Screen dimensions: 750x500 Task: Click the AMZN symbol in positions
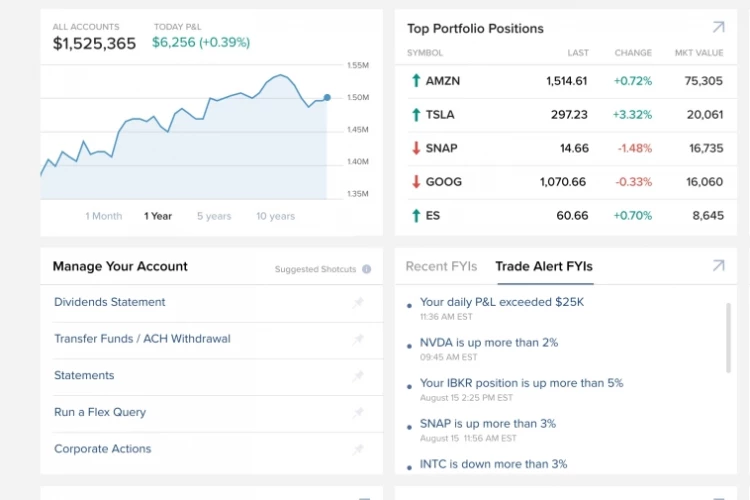443,81
